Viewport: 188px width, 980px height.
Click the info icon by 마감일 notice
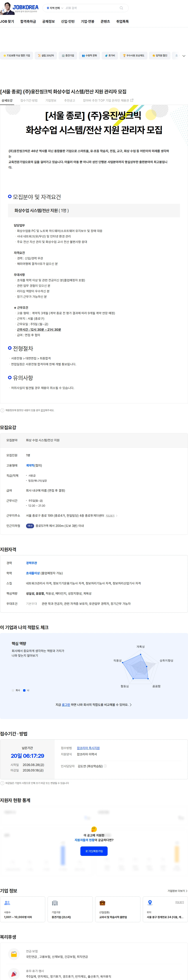pyautogui.click(x=2, y=783)
